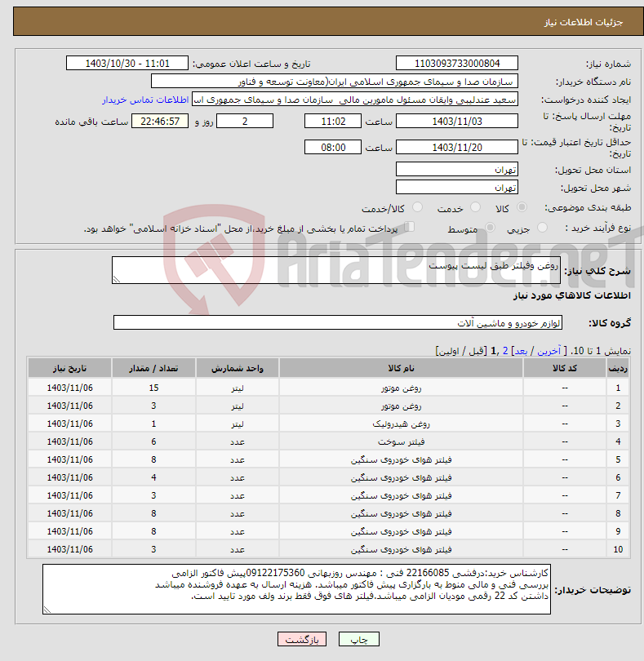This screenshot has height=661, width=644.
Task: Click the شهر محل تحویل field
Action: click(457, 187)
